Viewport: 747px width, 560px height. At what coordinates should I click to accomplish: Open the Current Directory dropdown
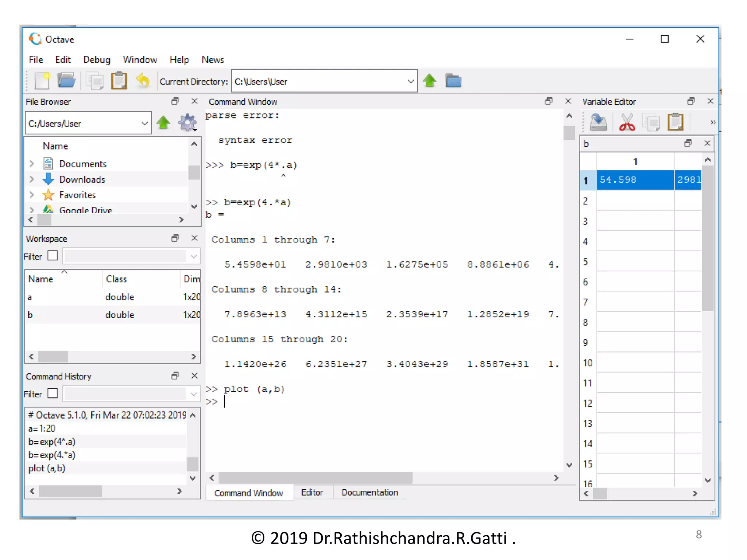click(x=411, y=81)
